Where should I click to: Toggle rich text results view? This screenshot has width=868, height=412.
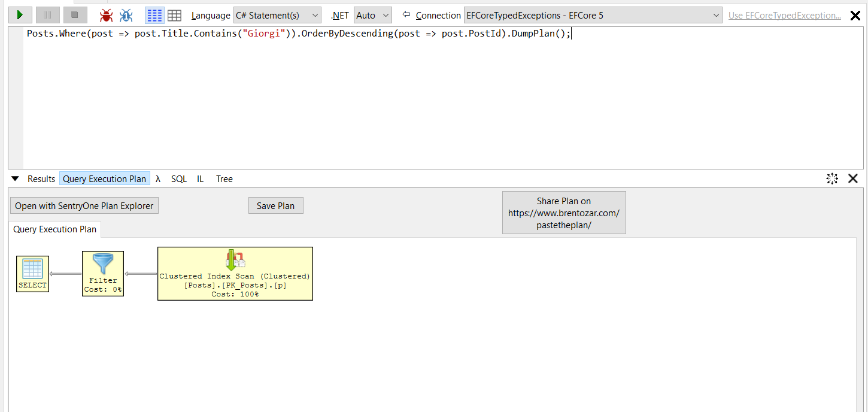(x=154, y=16)
